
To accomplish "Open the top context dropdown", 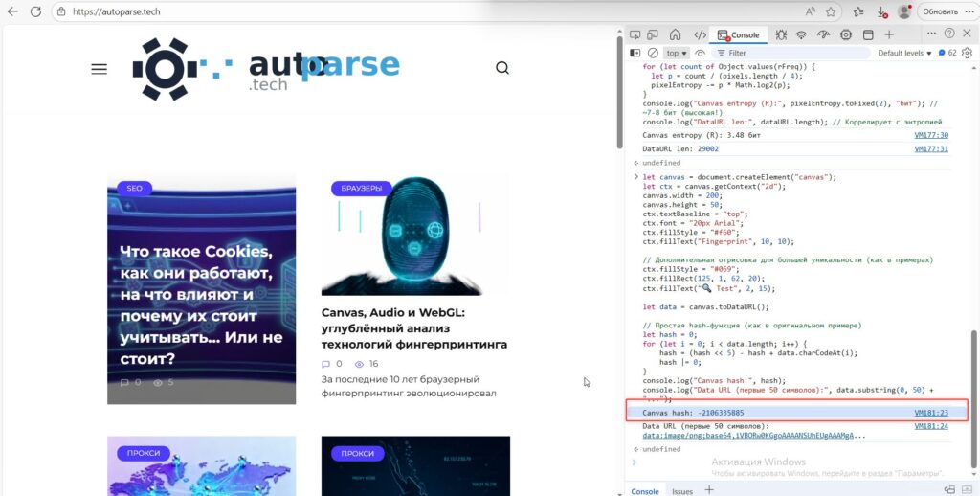I will (677, 54).
